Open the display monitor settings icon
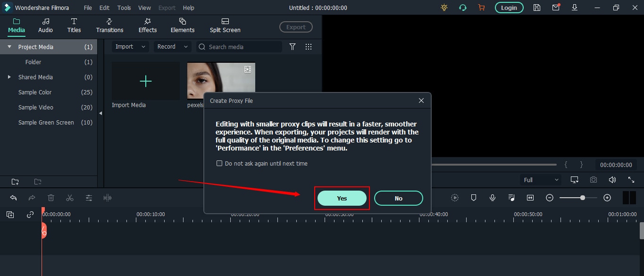 point(575,180)
